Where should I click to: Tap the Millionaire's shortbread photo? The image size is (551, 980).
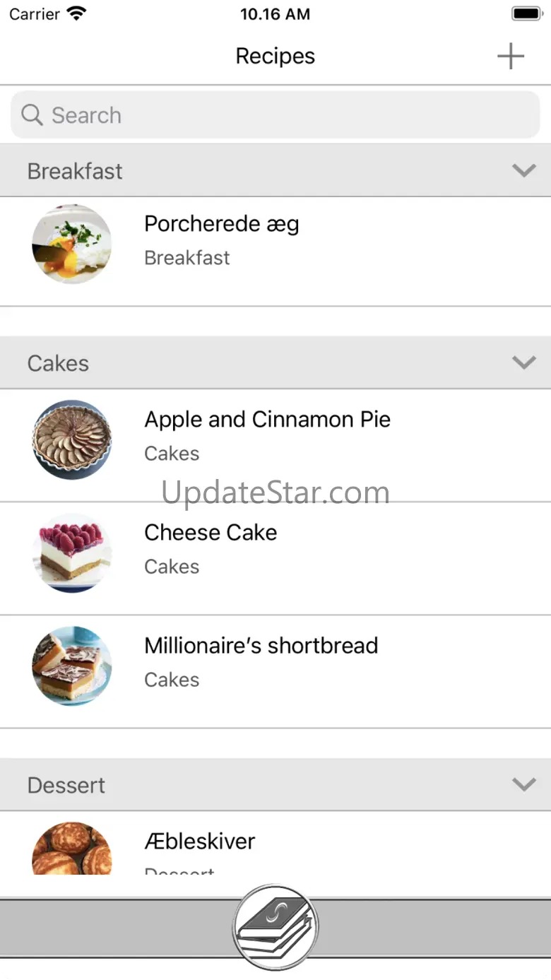click(72, 666)
